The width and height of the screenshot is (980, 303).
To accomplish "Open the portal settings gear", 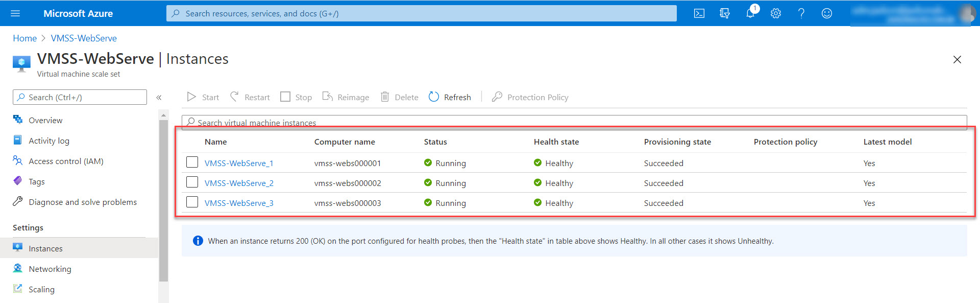I will pos(775,13).
